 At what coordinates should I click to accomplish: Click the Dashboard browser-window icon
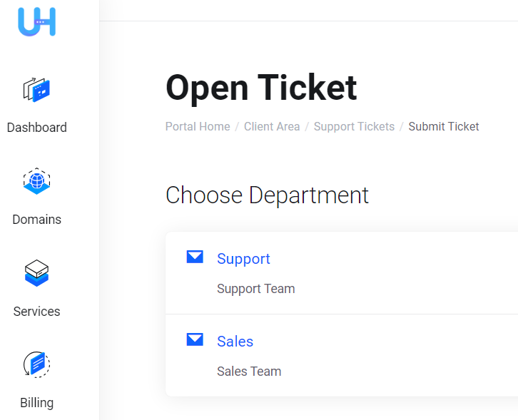point(37,90)
